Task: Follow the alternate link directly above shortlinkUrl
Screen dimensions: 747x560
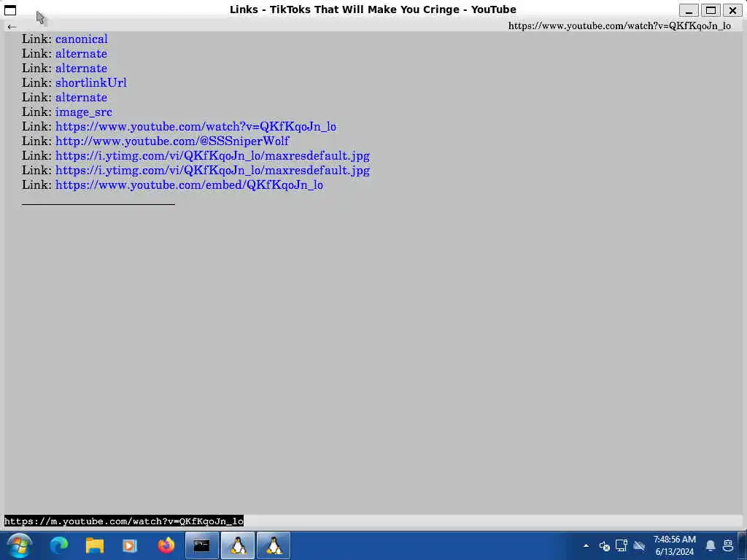Action: point(81,69)
